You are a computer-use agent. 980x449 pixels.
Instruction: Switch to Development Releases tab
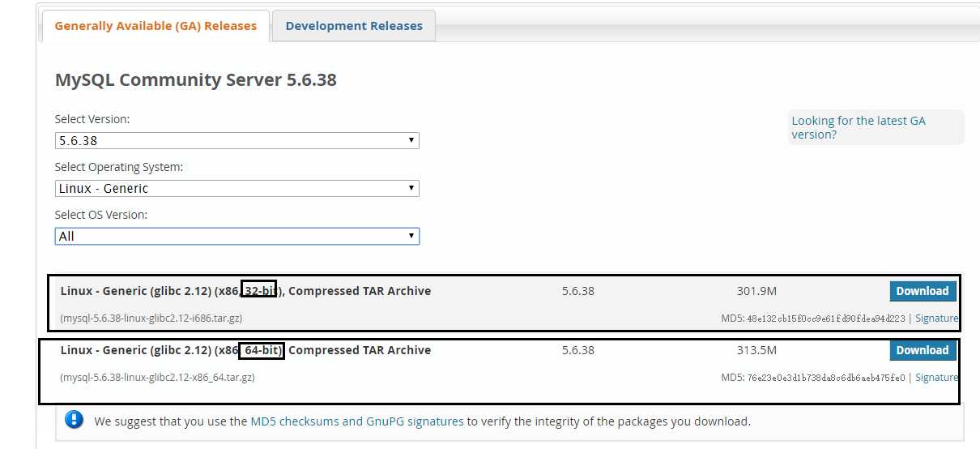point(354,26)
